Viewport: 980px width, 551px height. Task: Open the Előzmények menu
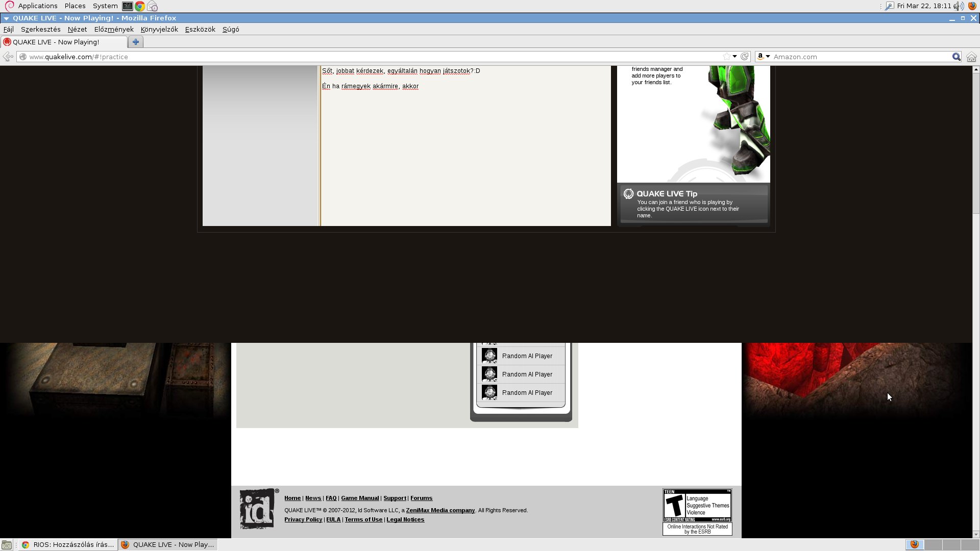click(x=114, y=30)
